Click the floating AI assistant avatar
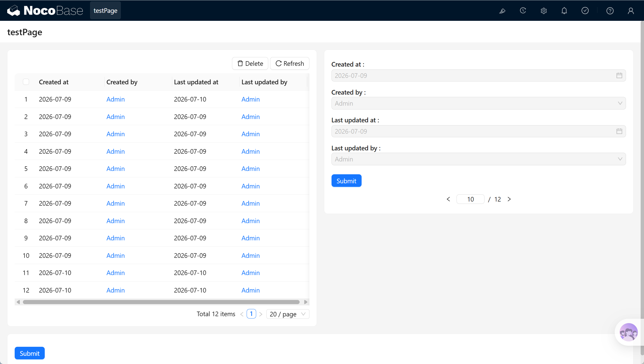This screenshot has width=644, height=364. (x=628, y=332)
